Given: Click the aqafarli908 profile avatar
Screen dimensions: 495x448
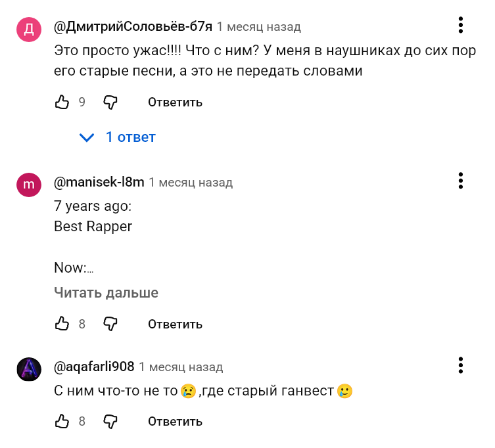Looking at the screenshot, I should tap(29, 369).
